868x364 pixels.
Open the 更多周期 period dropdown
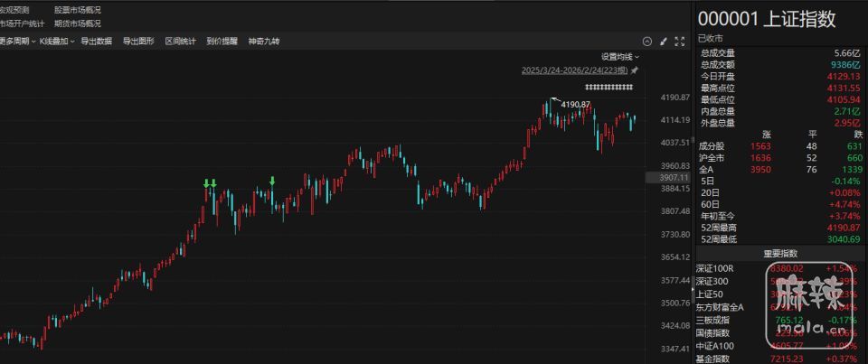tap(16, 42)
